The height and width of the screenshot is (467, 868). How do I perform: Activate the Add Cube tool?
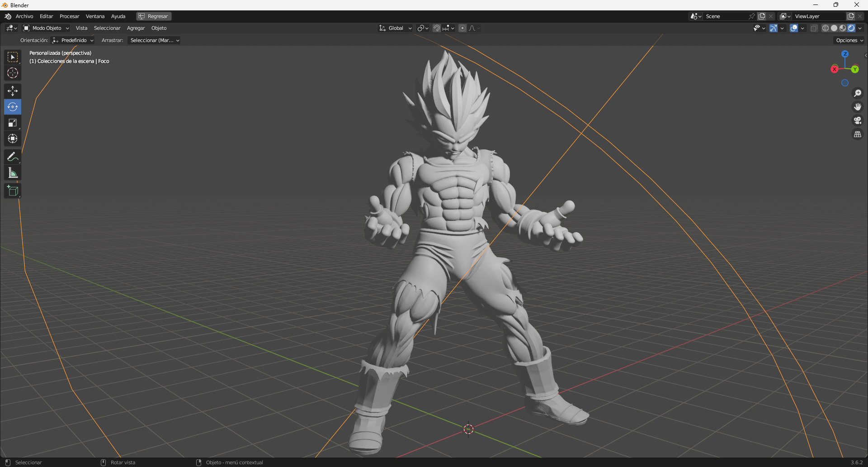[x=12, y=190]
